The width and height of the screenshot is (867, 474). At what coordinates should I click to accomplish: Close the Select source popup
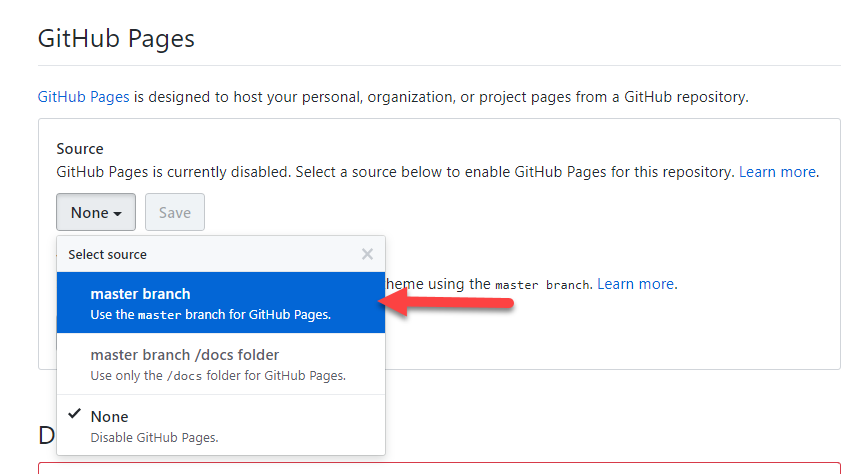tap(367, 254)
